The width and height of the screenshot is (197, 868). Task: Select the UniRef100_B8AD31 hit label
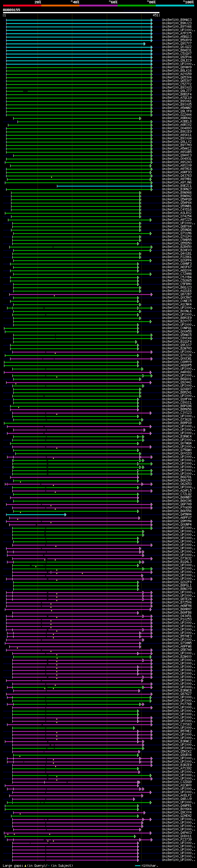(x=177, y=50)
